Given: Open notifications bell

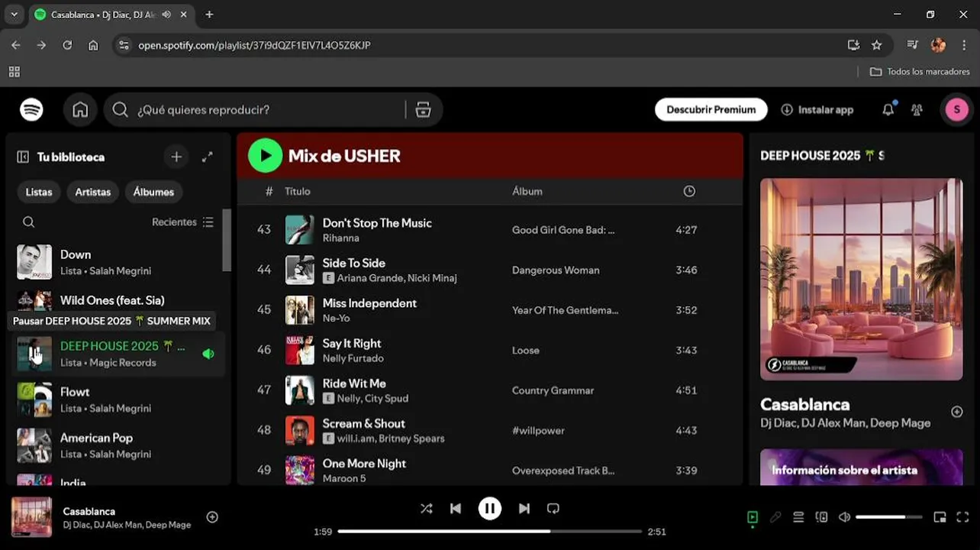Looking at the screenshot, I should [888, 110].
